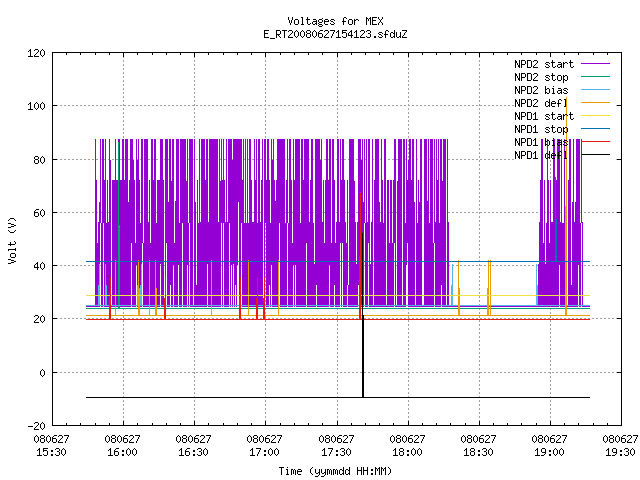Click the 18:00 time tick label
640x480 pixels.
(x=407, y=452)
